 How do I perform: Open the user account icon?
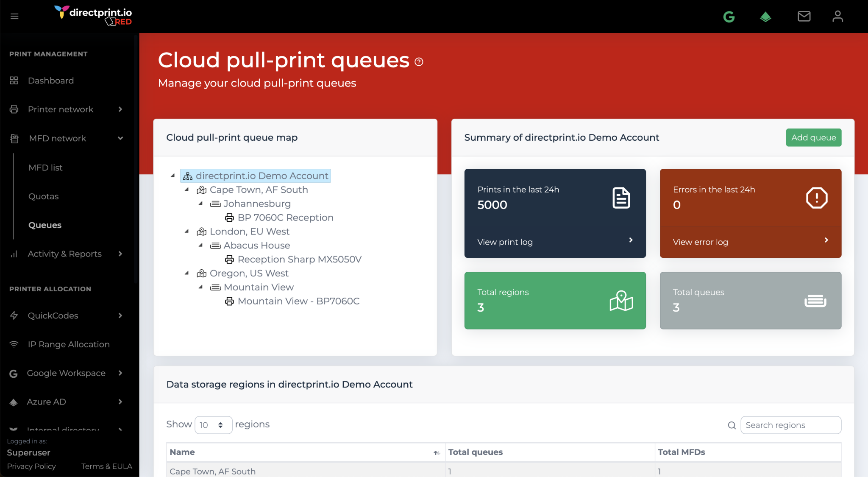(838, 16)
